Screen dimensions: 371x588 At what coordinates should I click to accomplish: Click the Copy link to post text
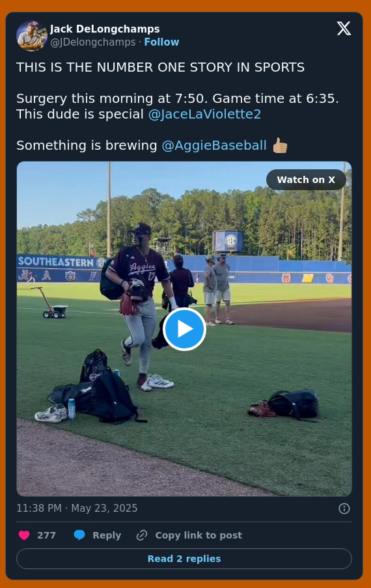[x=199, y=535]
